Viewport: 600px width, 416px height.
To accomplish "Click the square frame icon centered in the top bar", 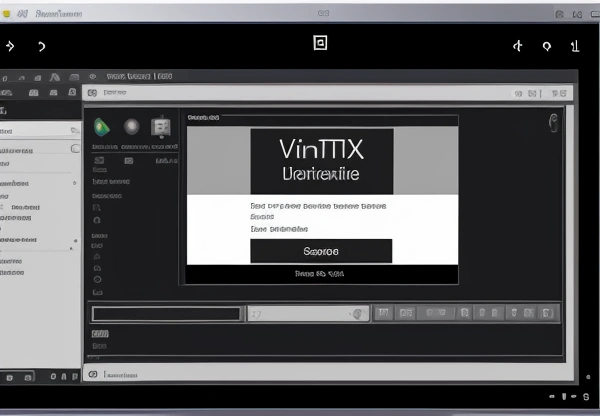I will pos(320,42).
